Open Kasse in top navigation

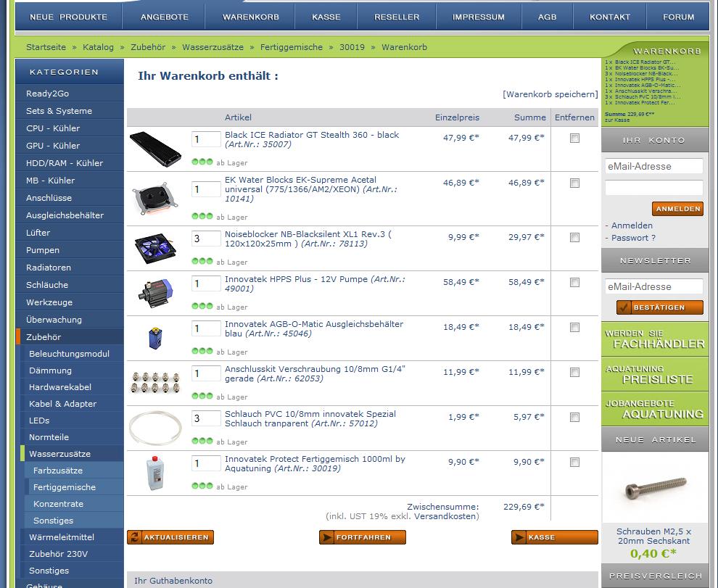pos(326,17)
